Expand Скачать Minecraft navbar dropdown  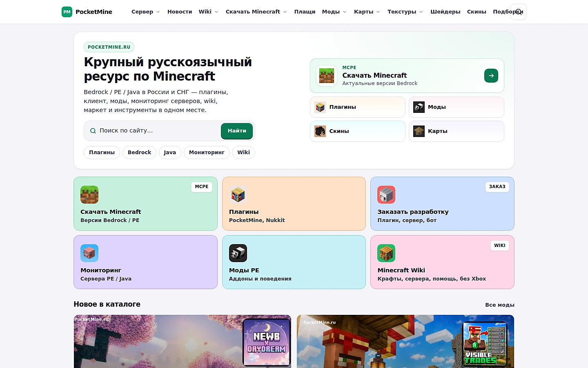(256, 12)
